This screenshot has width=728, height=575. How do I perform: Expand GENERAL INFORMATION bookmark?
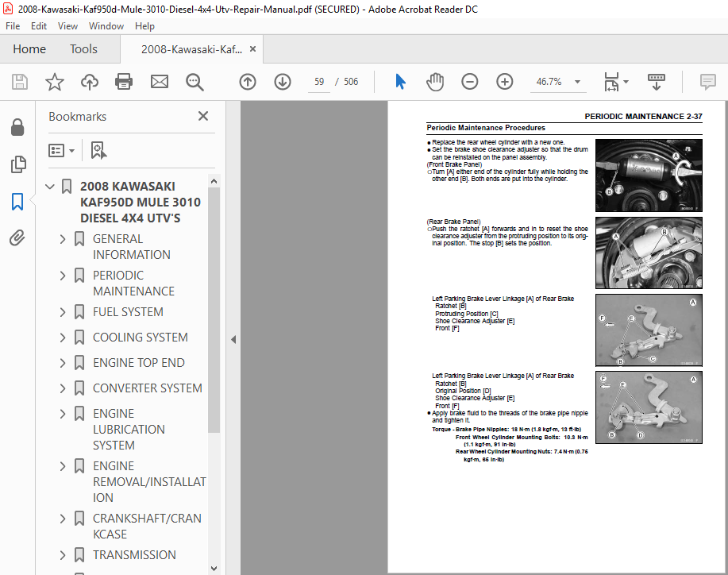[63, 239]
